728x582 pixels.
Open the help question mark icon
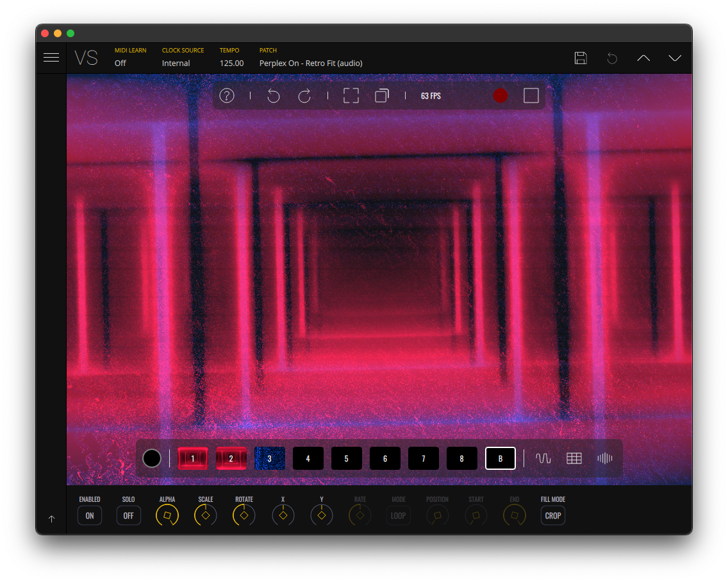227,96
